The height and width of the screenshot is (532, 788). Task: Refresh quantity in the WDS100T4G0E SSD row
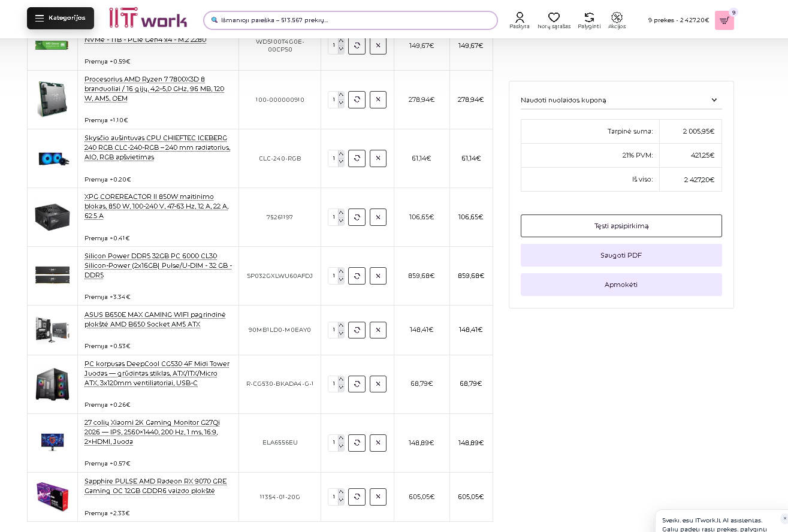click(357, 46)
